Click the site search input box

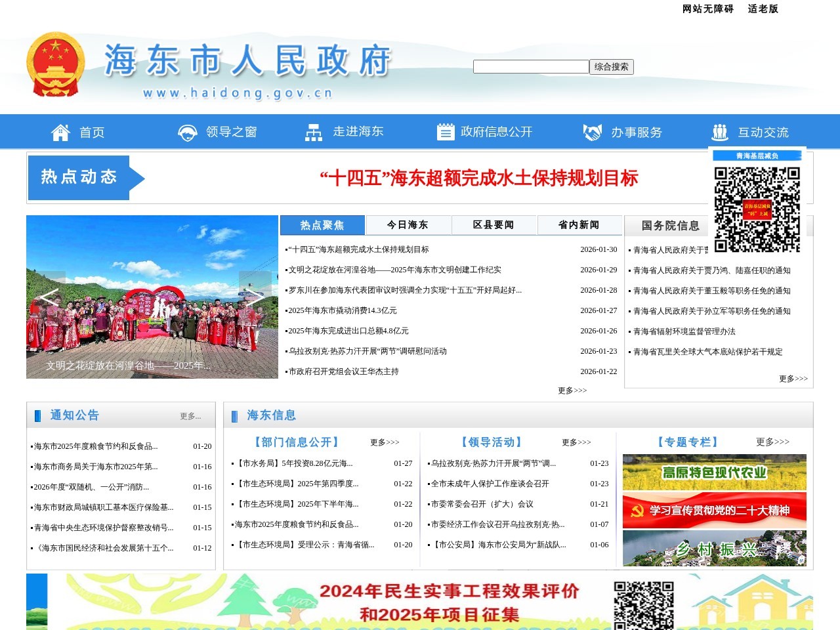coord(530,66)
